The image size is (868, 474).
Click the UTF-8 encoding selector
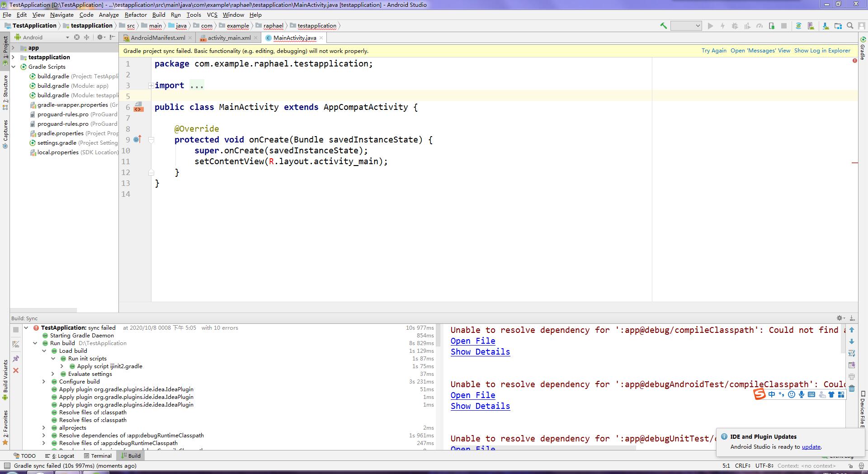point(764,466)
